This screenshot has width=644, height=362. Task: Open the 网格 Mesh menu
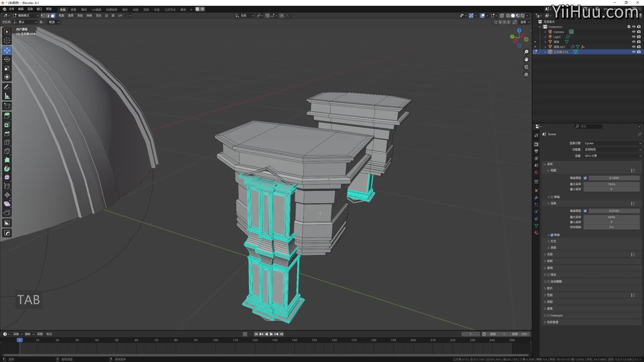pyautogui.click(x=89, y=15)
